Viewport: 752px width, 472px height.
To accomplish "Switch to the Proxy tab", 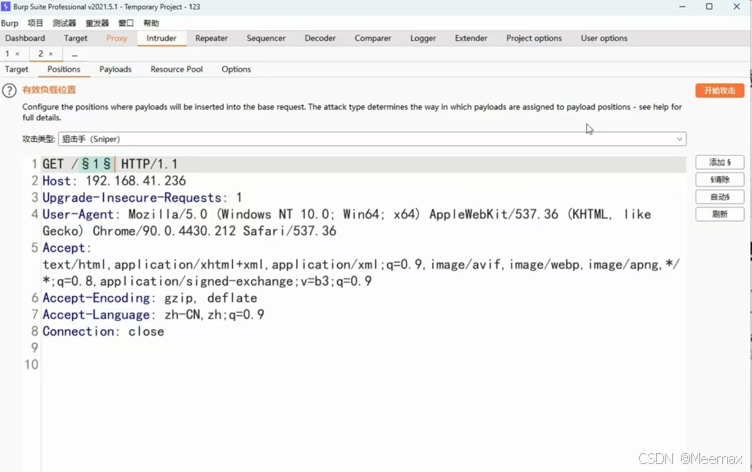I will point(117,38).
